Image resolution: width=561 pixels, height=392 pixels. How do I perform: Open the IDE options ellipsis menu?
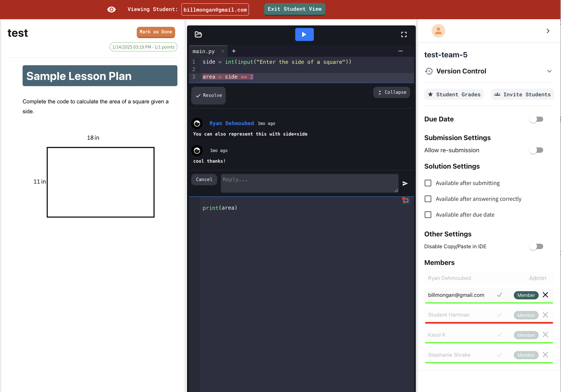(x=400, y=51)
